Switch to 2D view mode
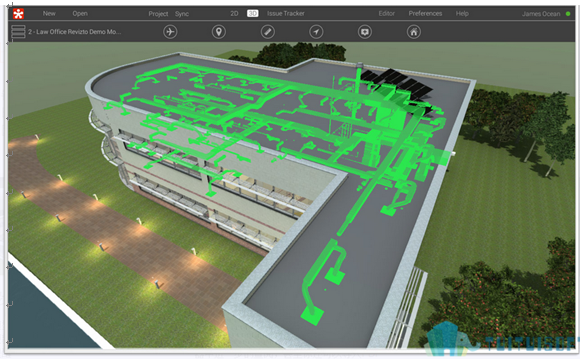This screenshot has height=360, width=580. pos(234,13)
